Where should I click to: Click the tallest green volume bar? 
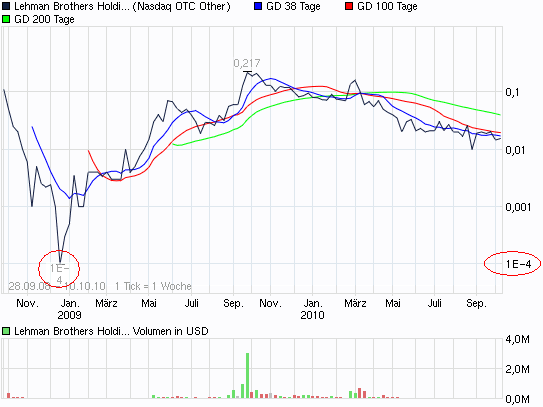(248, 375)
